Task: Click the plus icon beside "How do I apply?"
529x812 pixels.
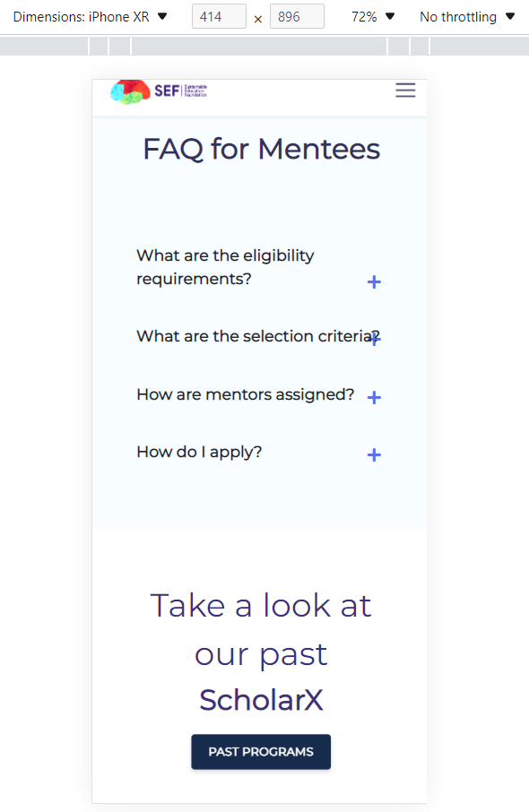Action: point(374,454)
